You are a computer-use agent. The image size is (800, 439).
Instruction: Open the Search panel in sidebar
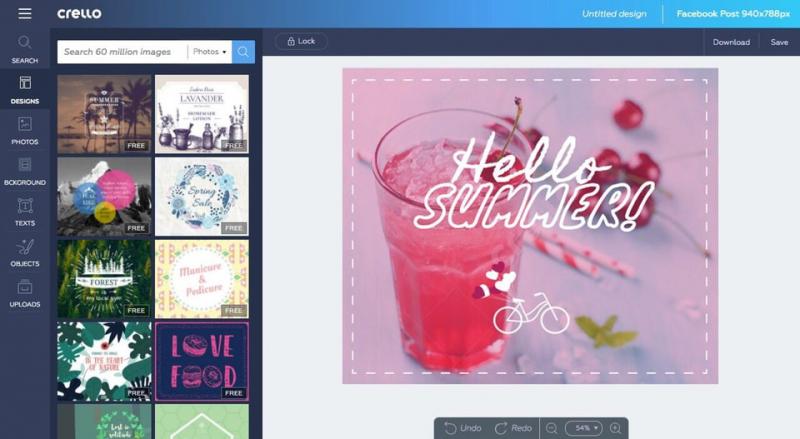click(25, 49)
